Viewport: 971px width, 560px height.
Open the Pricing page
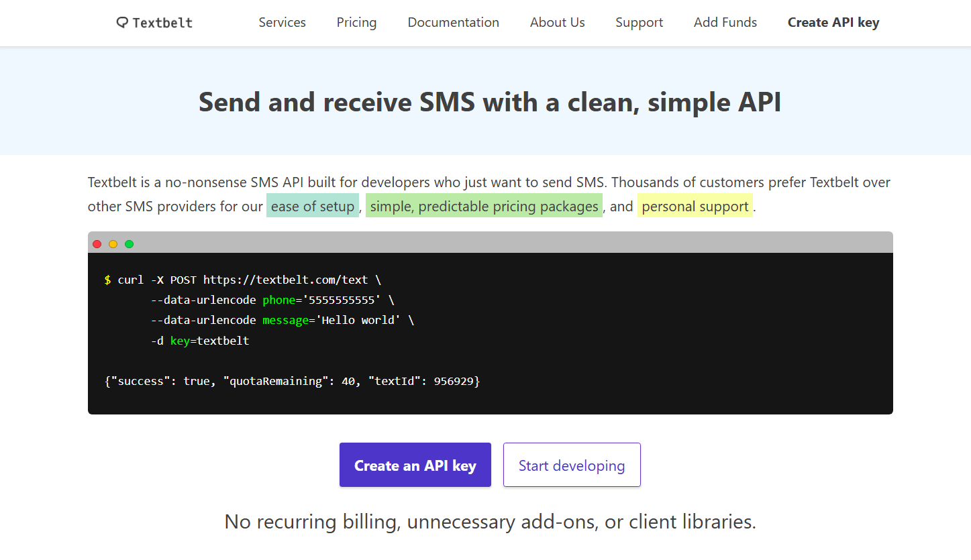point(356,22)
